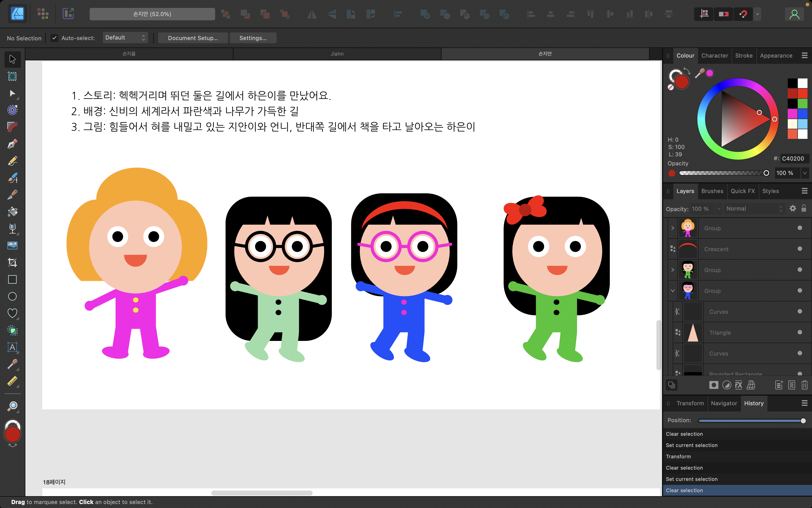Open the layer cog settings
Image resolution: width=812 pixels, height=508 pixels.
point(793,208)
